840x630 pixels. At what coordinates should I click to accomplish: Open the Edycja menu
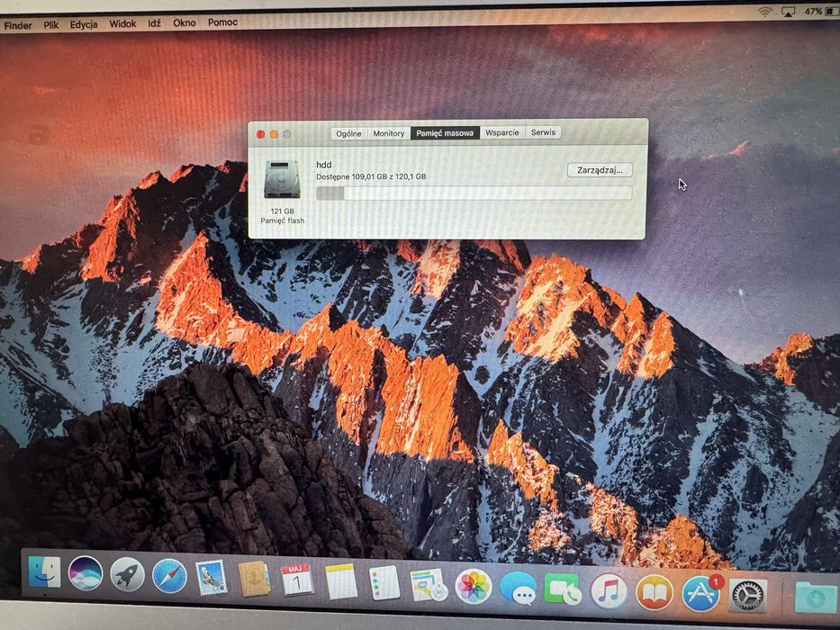[x=84, y=24]
